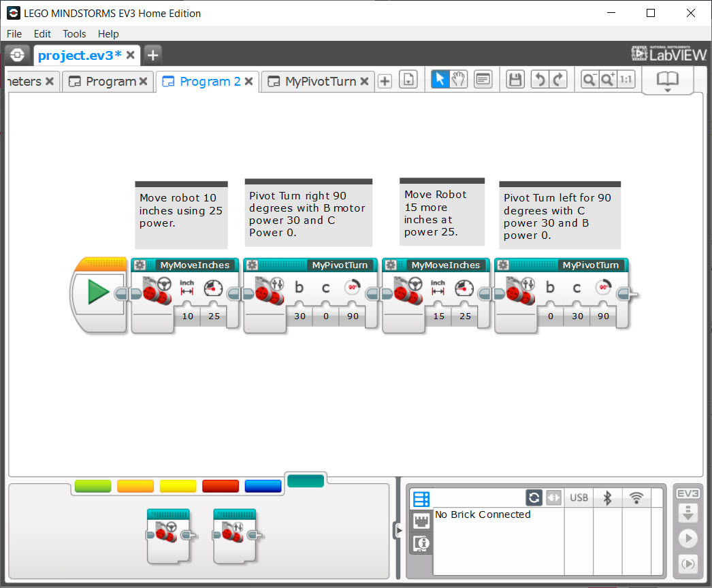712x588 pixels.
Task: Open the Tools menu
Action: [74, 33]
